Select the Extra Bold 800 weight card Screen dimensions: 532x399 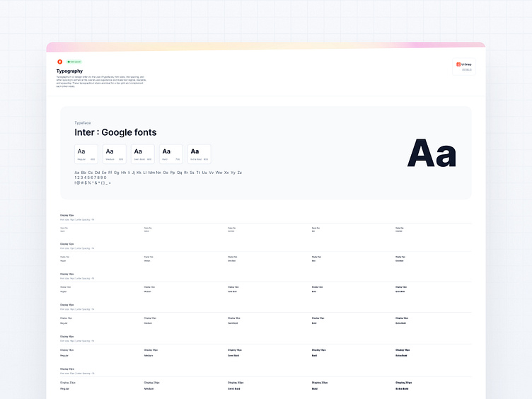tap(199, 154)
